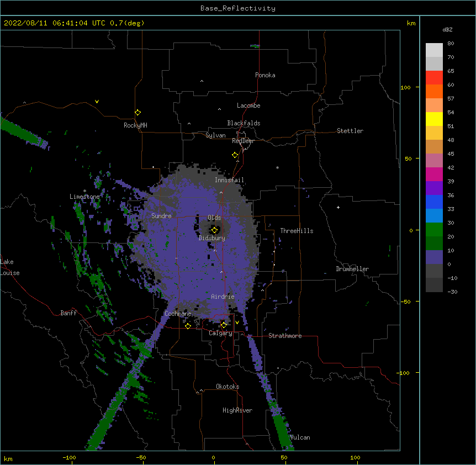Pick the red 65 dBZ legend swatch
The width and height of the screenshot is (476, 465).
pyautogui.click(x=434, y=77)
